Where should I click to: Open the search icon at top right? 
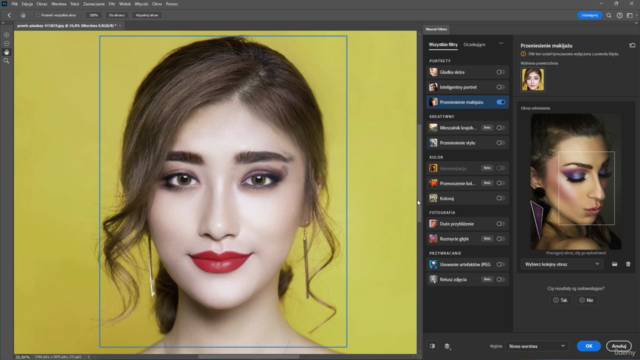pos(609,15)
